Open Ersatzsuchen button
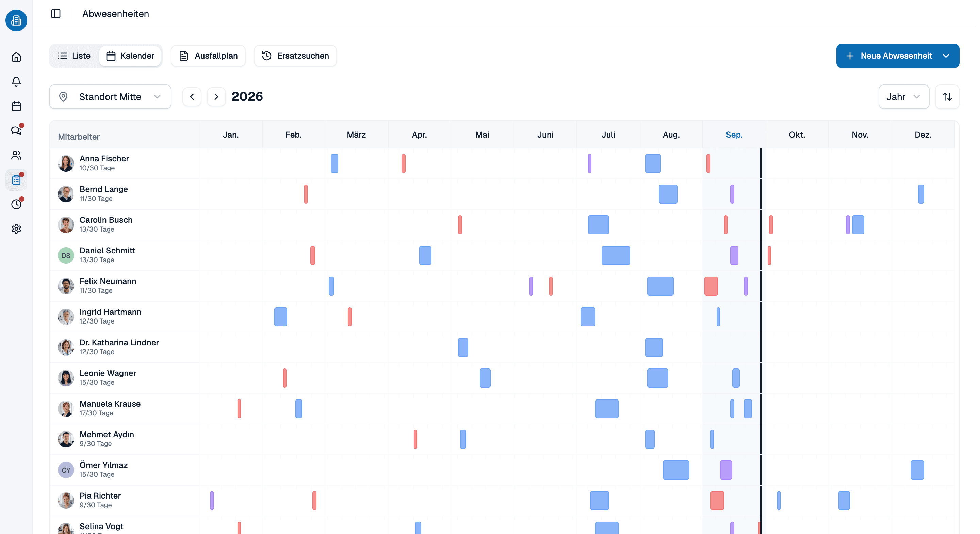The height and width of the screenshot is (534, 980). [x=295, y=56]
